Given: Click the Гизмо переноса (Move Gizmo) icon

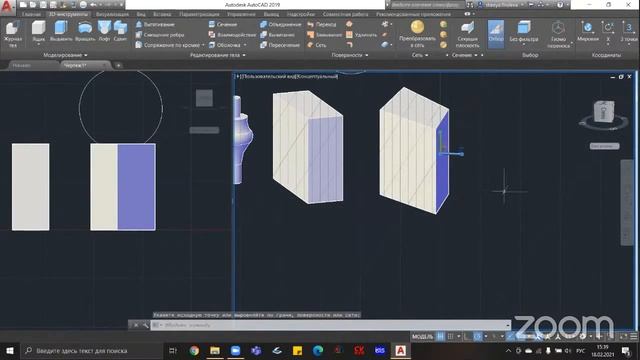Looking at the screenshot, I should click(558, 28).
